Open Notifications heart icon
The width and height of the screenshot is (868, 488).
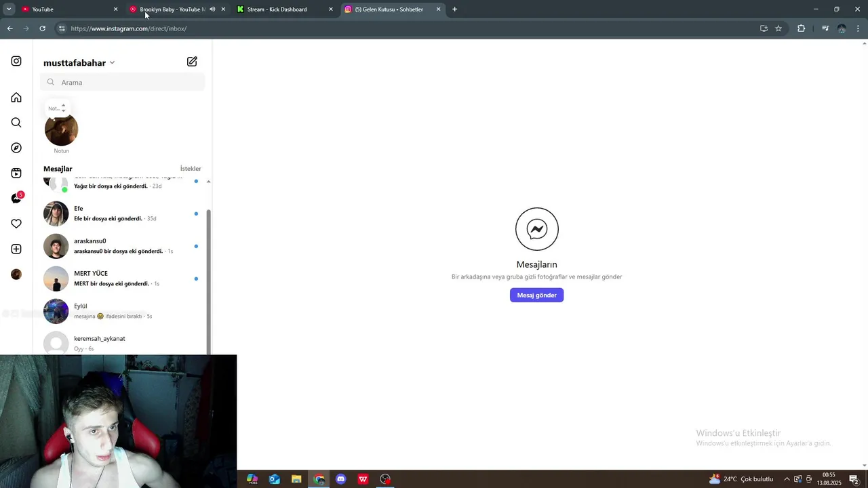coord(16,224)
